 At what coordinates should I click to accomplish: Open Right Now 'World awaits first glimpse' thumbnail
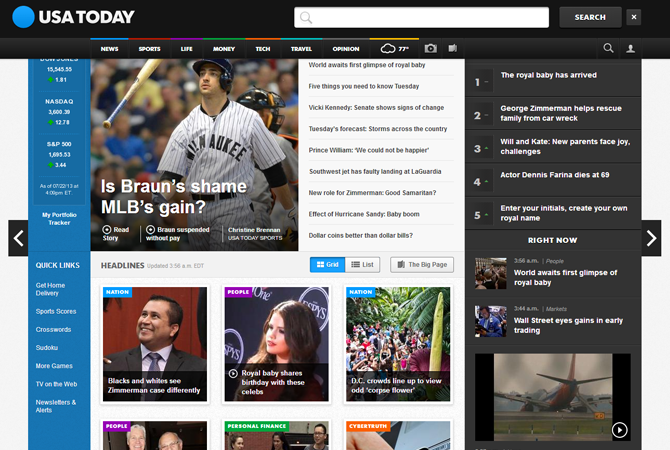coord(491,274)
